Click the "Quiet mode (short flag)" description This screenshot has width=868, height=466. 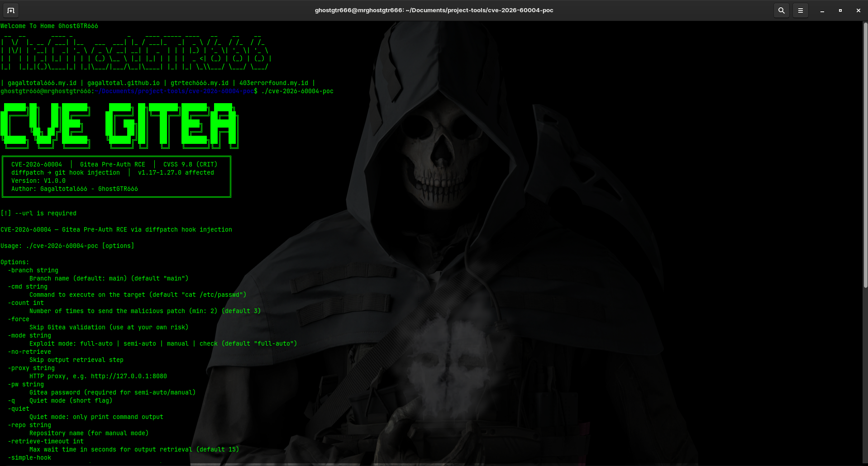tap(71, 401)
